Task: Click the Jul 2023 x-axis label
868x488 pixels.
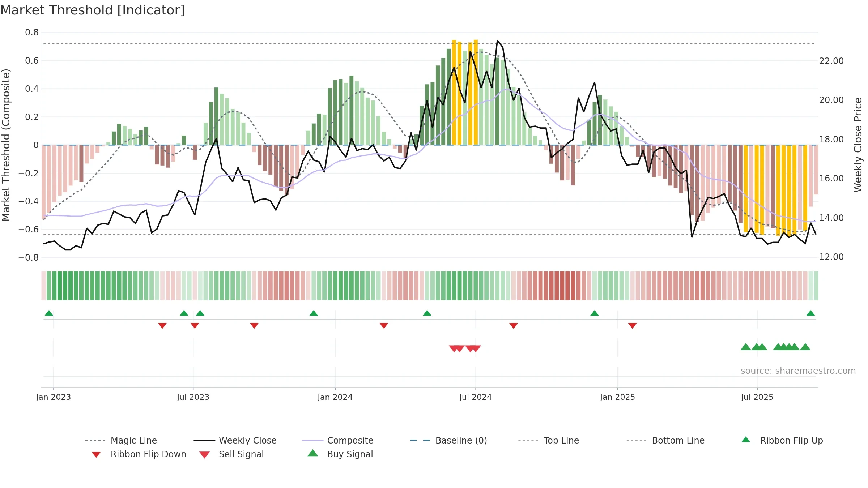Action: point(193,397)
